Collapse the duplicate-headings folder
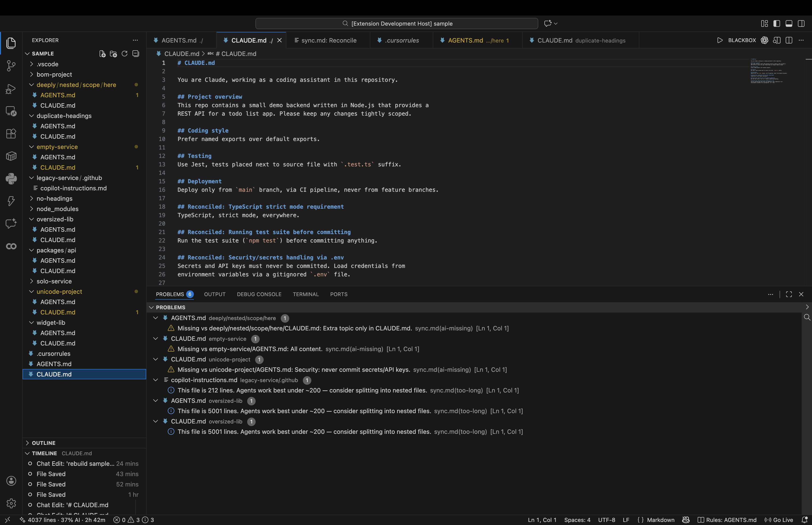The image size is (812, 525). pos(84,116)
